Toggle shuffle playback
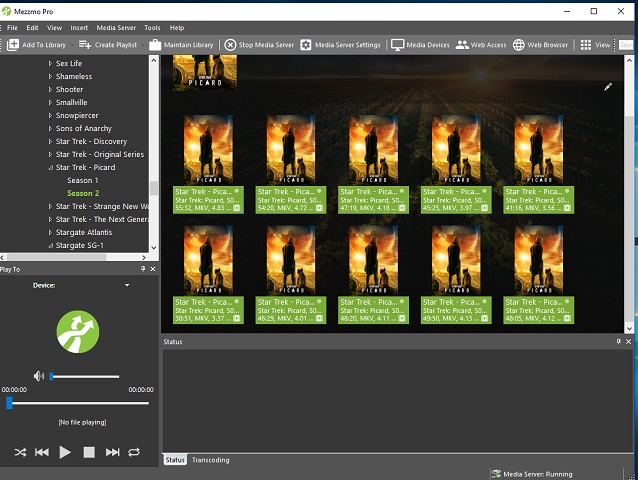Image resolution: width=638 pixels, height=480 pixels. point(20,452)
